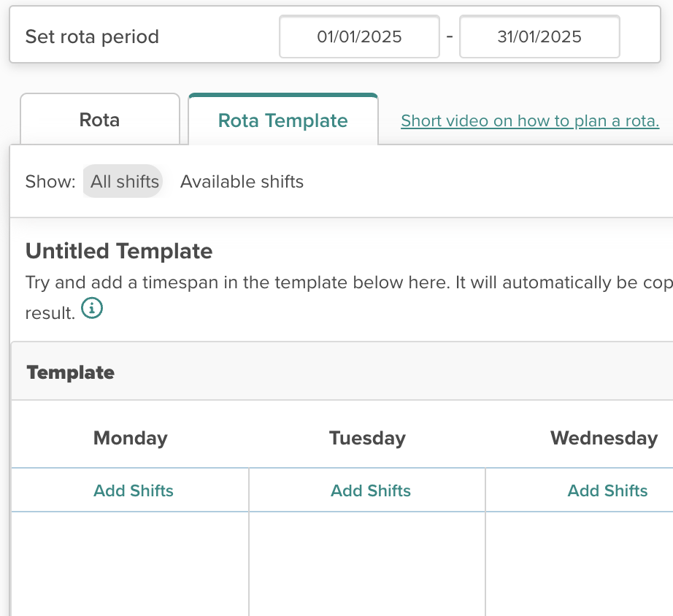This screenshot has height=616, width=673.
Task: Click the Set rota period label
Action: 92,36
